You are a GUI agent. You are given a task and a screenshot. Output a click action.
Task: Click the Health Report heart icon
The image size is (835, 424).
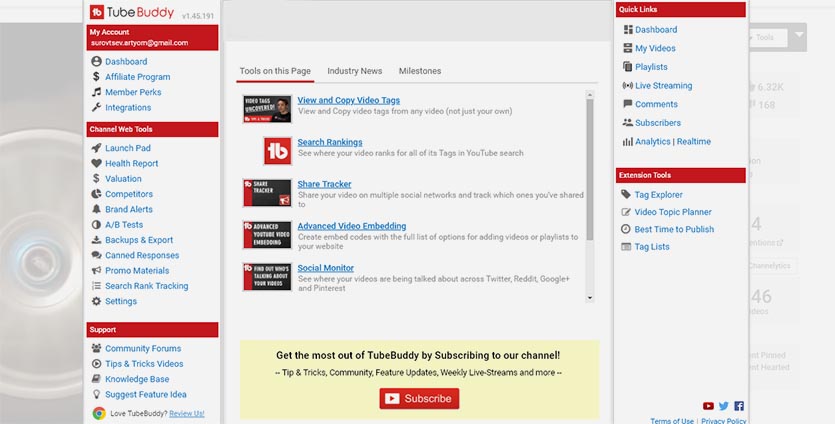tap(96, 163)
